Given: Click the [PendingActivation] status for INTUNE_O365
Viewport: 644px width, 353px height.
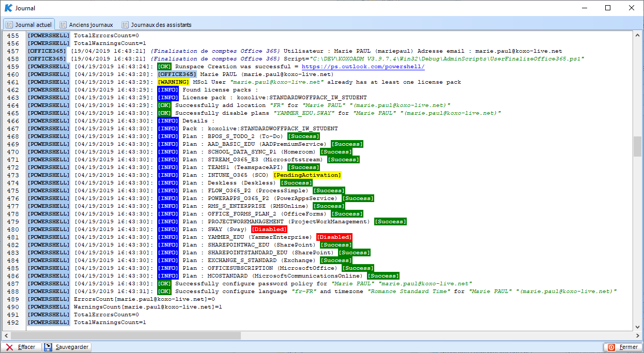Looking at the screenshot, I should click(x=307, y=175).
